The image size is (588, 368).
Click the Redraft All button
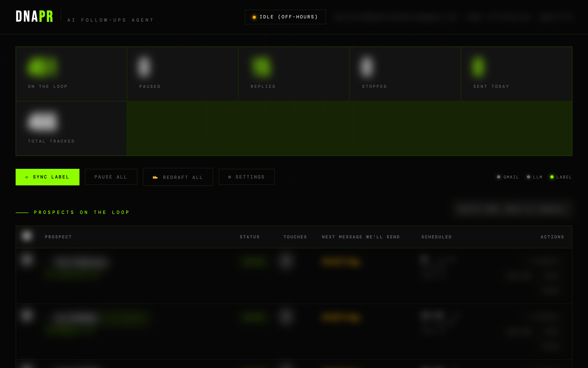pyautogui.click(x=178, y=177)
